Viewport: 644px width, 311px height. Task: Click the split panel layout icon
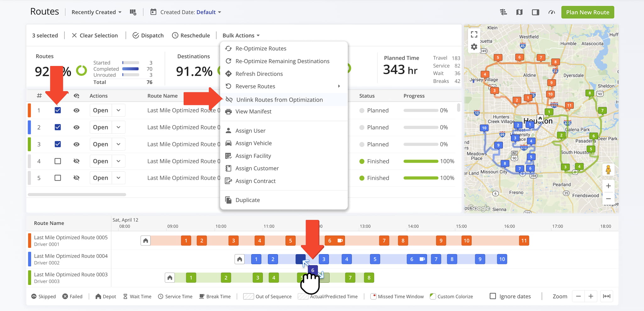click(536, 12)
